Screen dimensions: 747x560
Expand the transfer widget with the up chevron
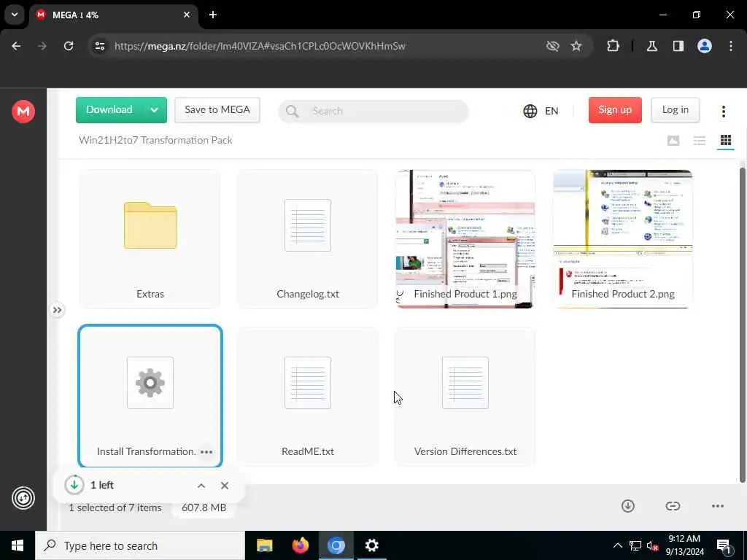tap(201, 485)
